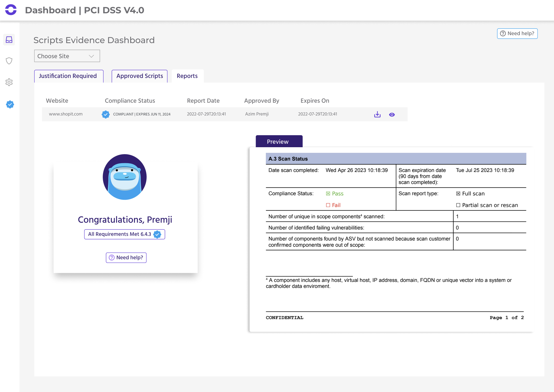The image size is (554, 392).
Task: Open the shield icon in the sidebar
Action: coord(9,61)
